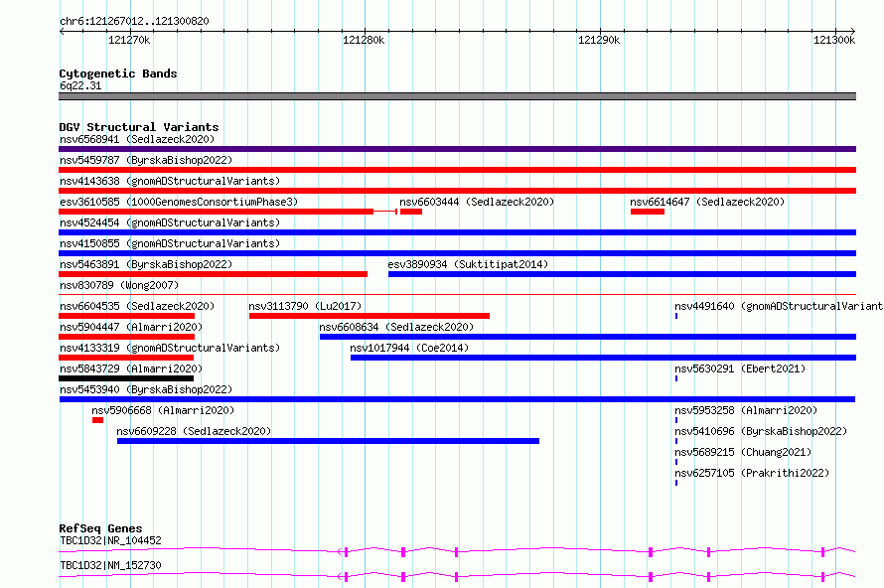Select the Cytogenetic Bands track title
Screen dimensions: 884x588
118,73
